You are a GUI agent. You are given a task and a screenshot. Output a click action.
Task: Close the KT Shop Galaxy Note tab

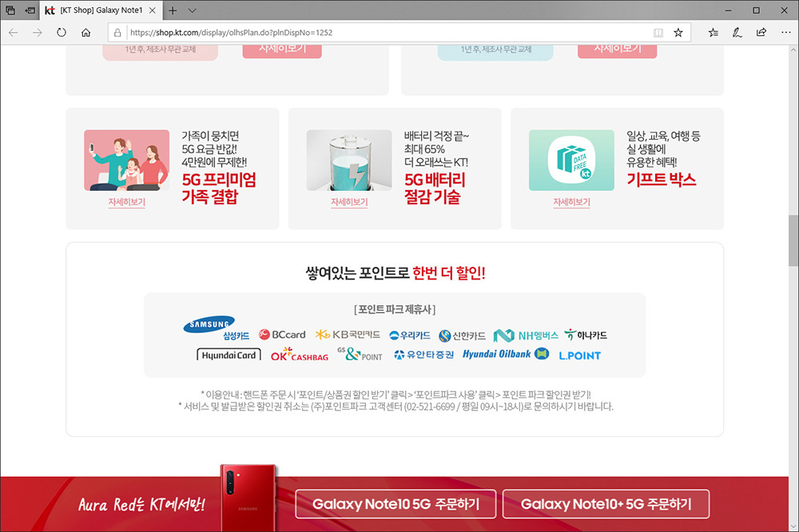(152, 10)
